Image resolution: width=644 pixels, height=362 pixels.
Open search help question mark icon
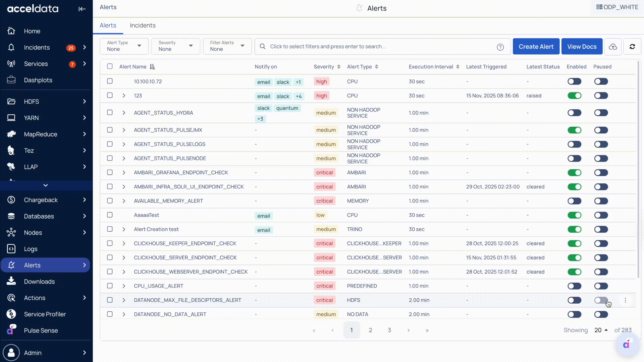(500, 47)
